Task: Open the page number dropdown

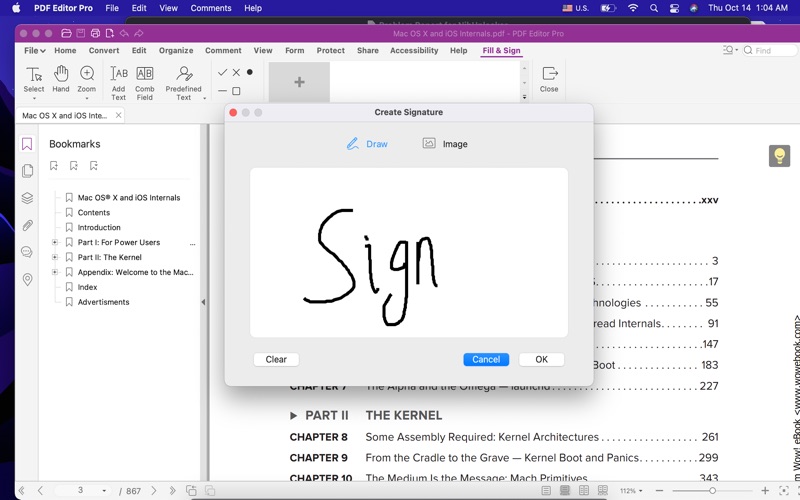Action: pyautogui.click(x=104, y=491)
